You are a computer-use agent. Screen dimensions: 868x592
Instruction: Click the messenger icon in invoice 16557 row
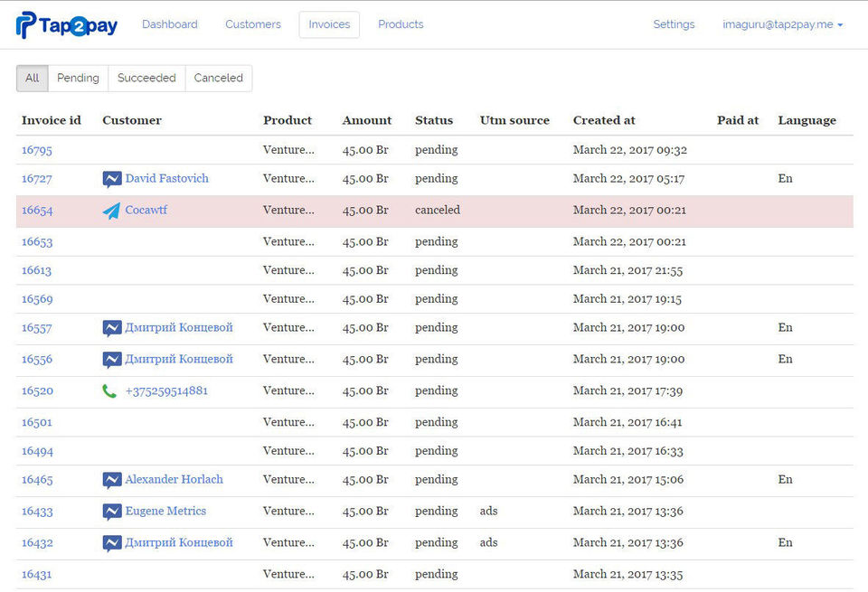point(112,328)
